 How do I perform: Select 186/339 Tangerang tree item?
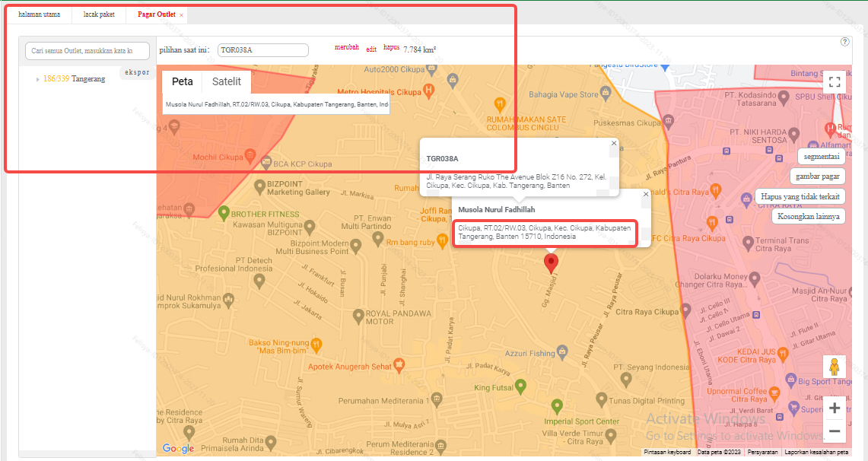75,78
